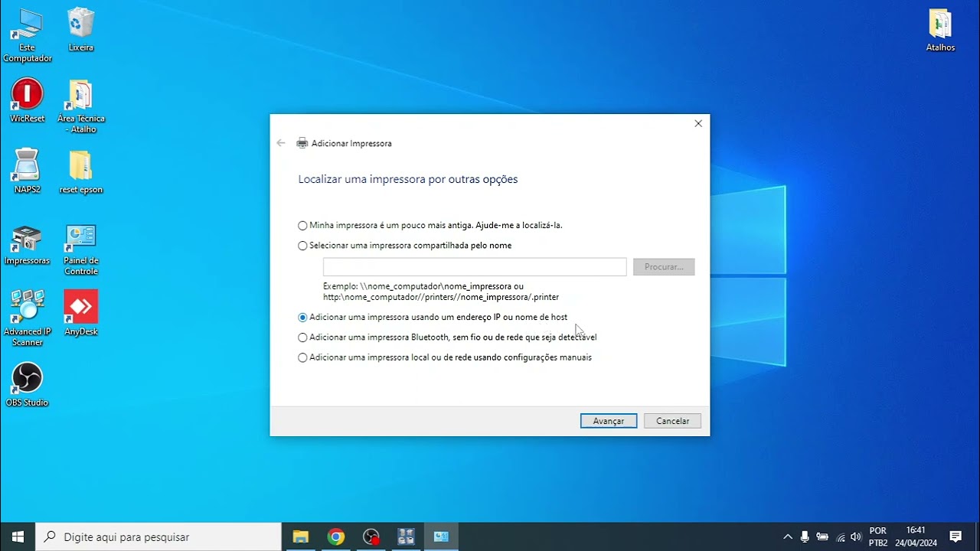Click 'Localizar uma impressora por outras opções' heading
Screen dimensions: 980x551
408,179
